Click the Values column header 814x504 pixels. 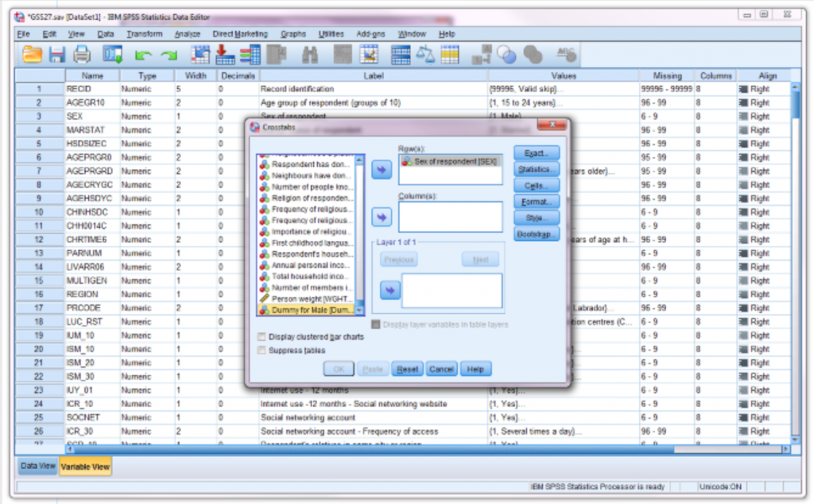(564, 76)
